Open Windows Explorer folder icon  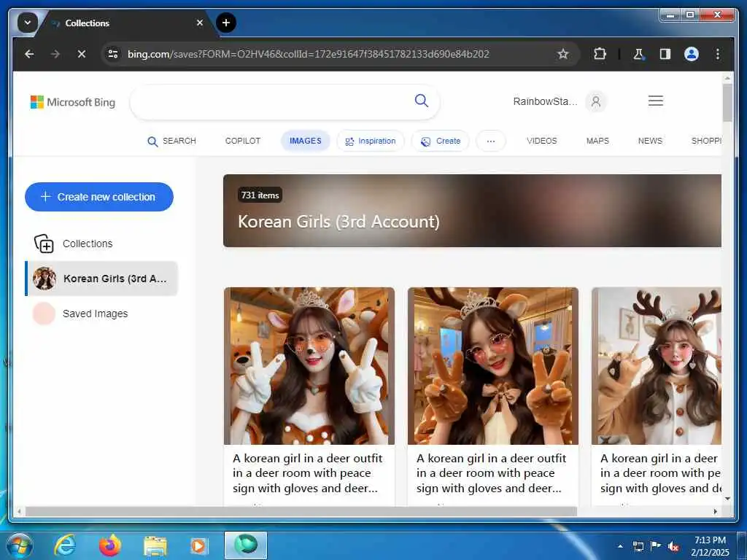pyautogui.click(x=155, y=547)
